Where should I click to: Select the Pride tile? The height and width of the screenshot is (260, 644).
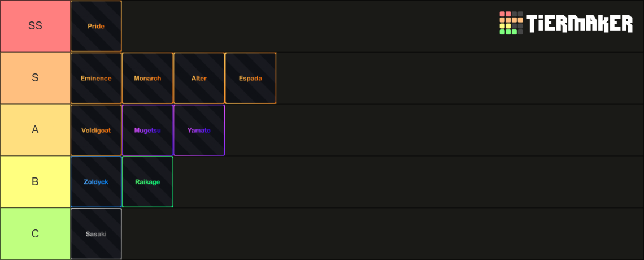tap(96, 26)
